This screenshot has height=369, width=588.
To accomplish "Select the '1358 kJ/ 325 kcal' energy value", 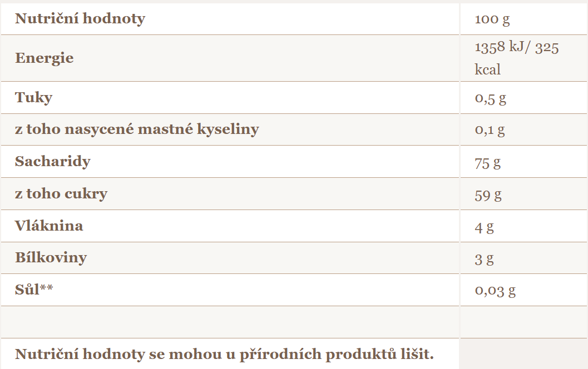I will [516, 58].
